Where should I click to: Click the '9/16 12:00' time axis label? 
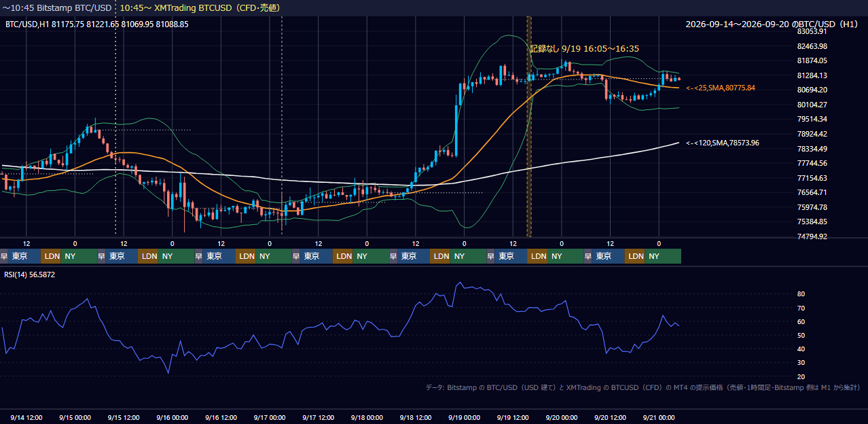click(221, 417)
